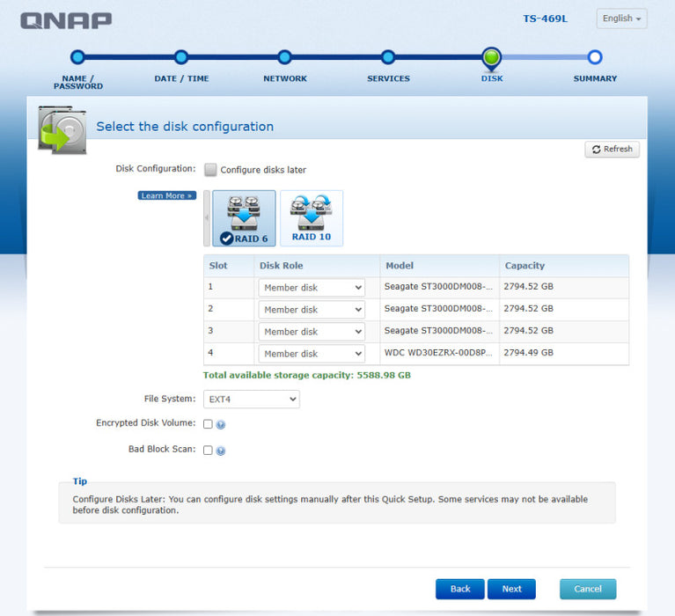The height and width of the screenshot is (616, 675).
Task: Click Seagate model cell in slot 1 row
Action: click(x=438, y=287)
